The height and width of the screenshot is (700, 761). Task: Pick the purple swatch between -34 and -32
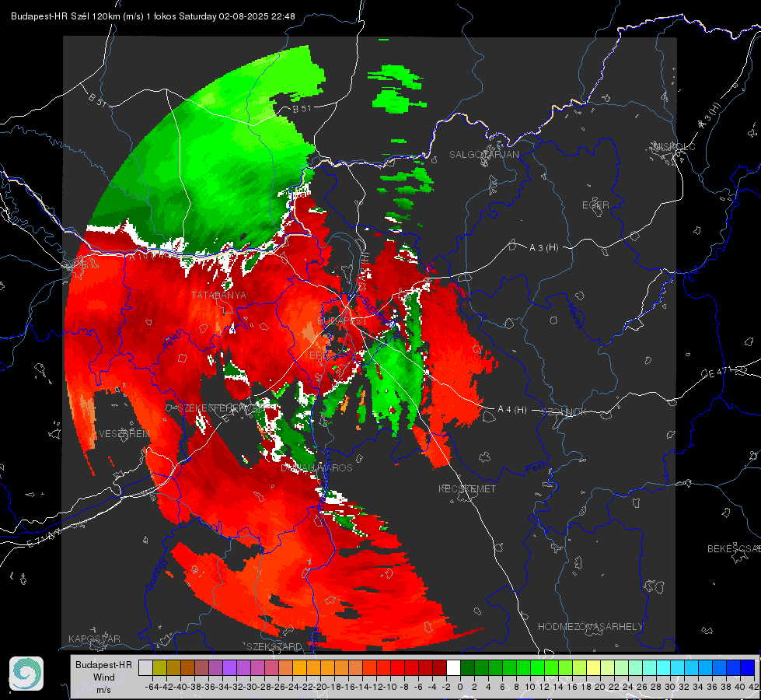(229, 667)
